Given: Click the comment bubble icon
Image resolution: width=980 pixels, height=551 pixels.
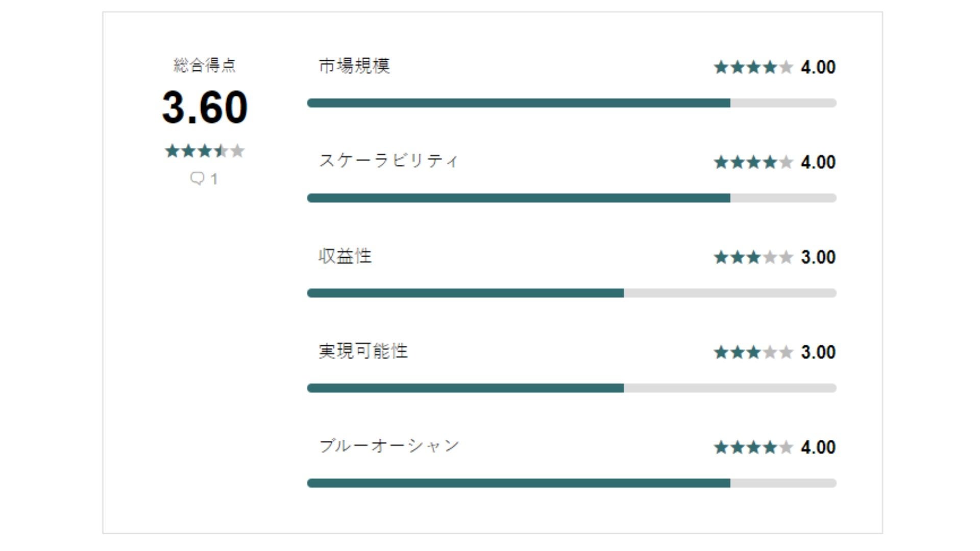Looking at the screenshot, I should click(197, 179).
